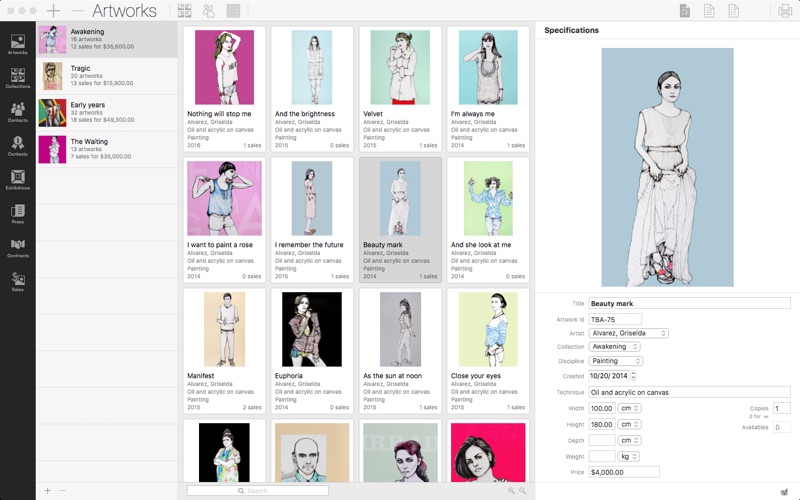Print using the printer icon
The height and width of the screenshot is (500, 800).
(785, 11)
